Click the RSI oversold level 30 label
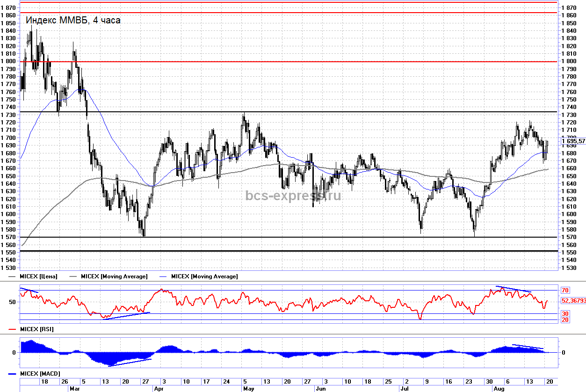Viewport: 586px width, 392px height. [x=564, y=313]
